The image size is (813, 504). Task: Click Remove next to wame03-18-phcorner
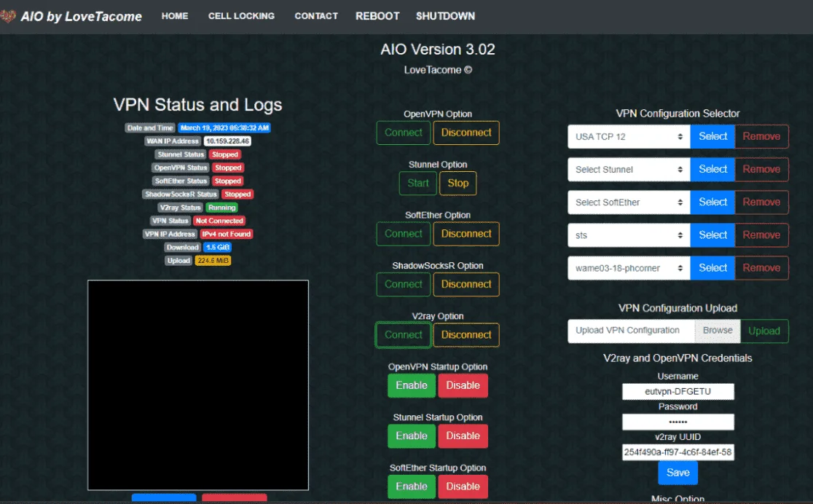(761, 268)
